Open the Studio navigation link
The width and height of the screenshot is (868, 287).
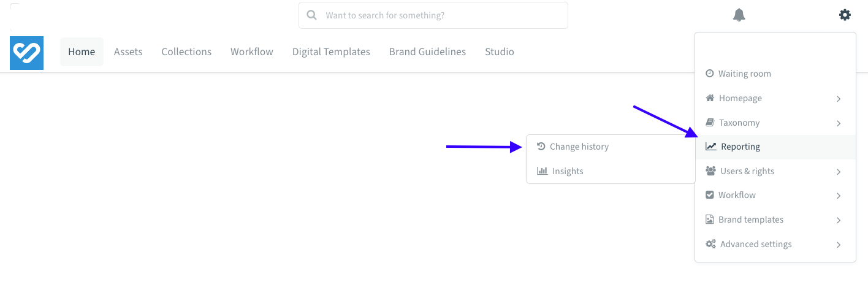click(x=500, y=52)
